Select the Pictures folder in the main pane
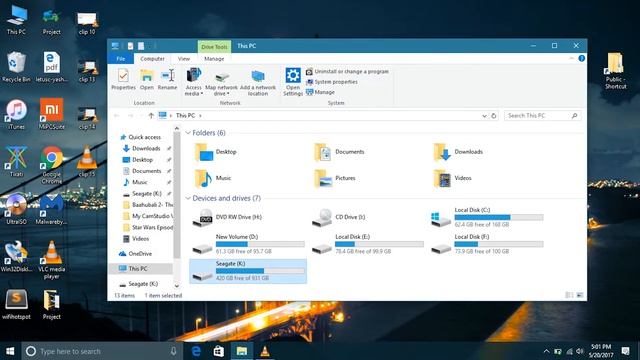Viewport: 640px width, 360px height. pyautogui.click(x=335, y=178)
